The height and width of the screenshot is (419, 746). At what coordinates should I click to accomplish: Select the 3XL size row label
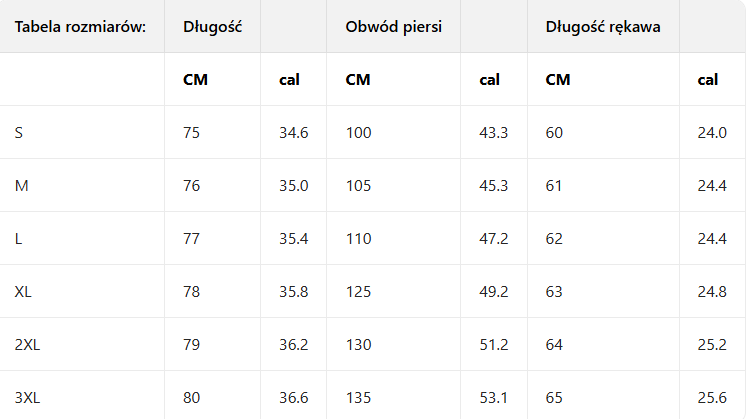[27, 397]
